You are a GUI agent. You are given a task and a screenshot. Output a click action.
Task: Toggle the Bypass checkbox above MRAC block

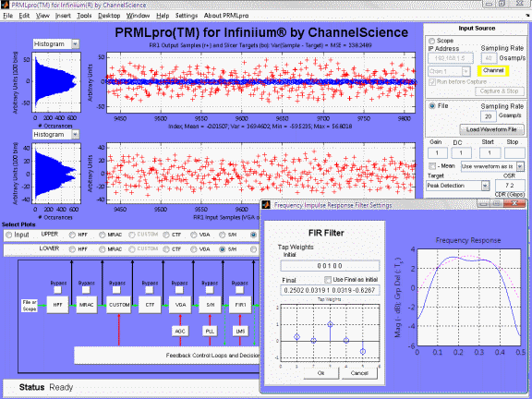pyautogui.click(x=86, y=290)
